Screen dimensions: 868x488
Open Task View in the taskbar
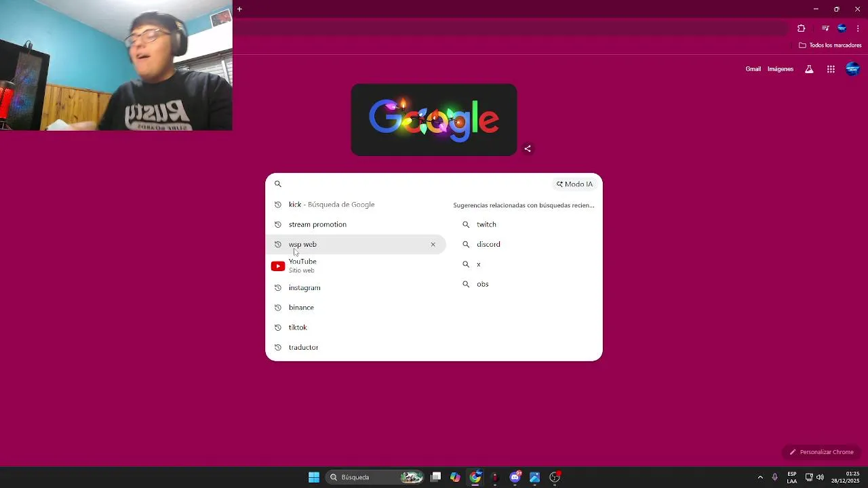click(x=436, y=477)
